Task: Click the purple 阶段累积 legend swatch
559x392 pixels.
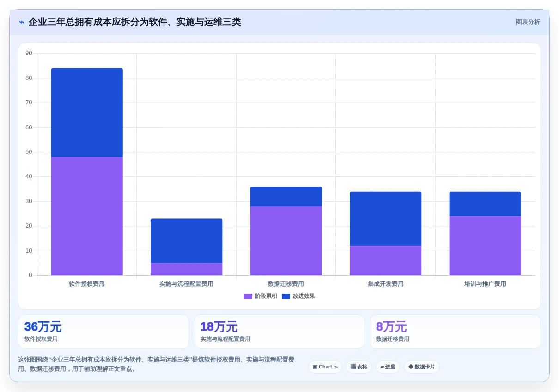Action: click(248, 296)
